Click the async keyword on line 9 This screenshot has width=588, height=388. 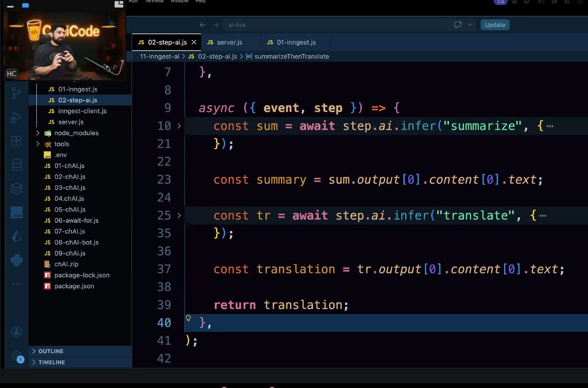point(217,108)
